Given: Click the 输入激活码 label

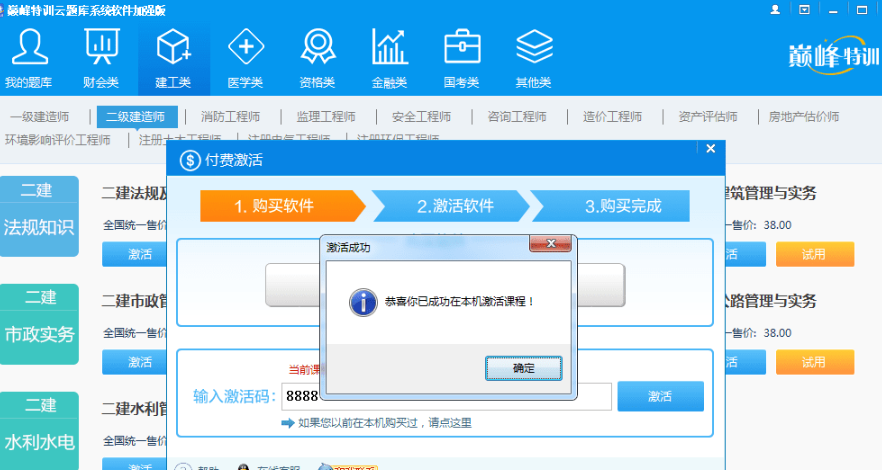Looking at the screenshot, I should click(234, 396).
